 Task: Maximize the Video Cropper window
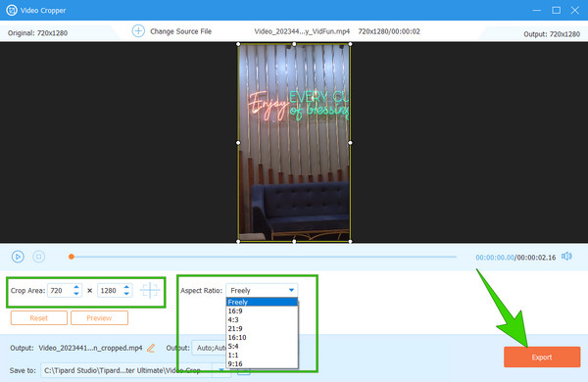pyautogui.click(x=556, y=10)
